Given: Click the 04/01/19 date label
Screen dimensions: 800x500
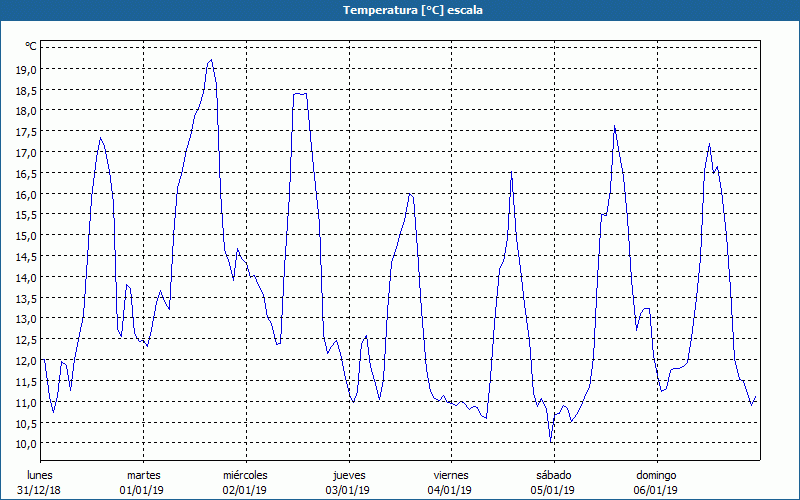Looking at the screenshot, I should click(x=450, y=490).
